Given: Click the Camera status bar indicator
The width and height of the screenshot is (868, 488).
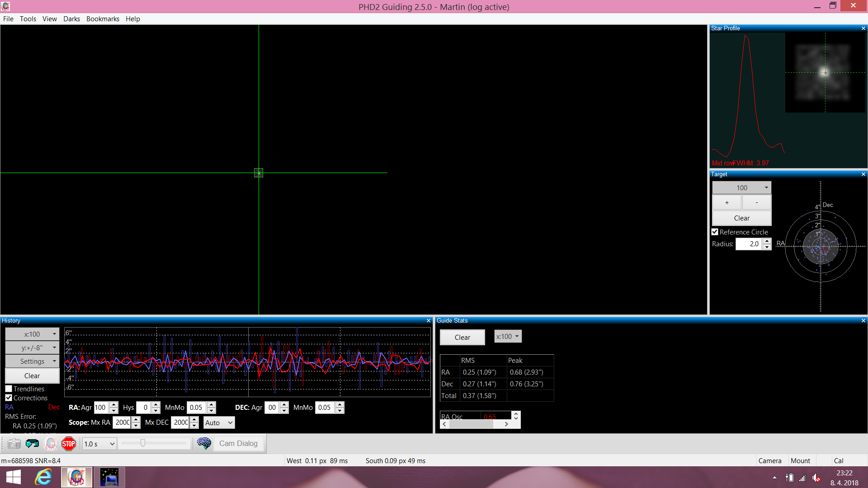Looking at the screenshot, I should click(769, 460).
